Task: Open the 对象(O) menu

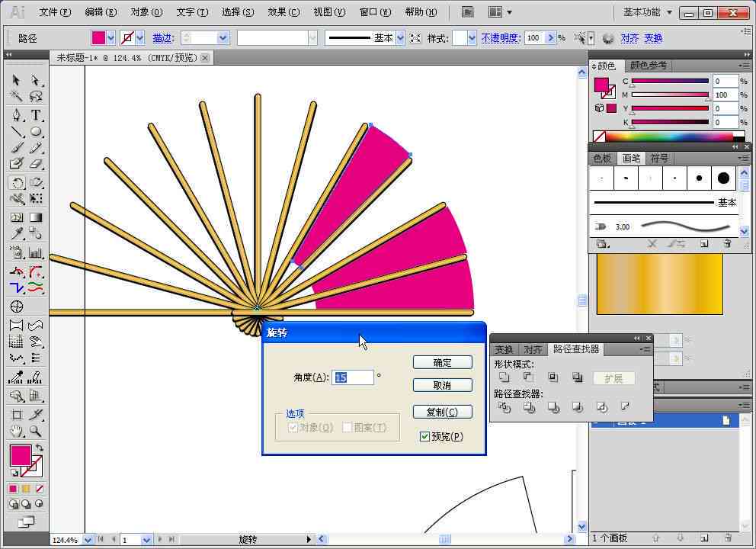Action: pyautogui.click(x=146, y=12)
